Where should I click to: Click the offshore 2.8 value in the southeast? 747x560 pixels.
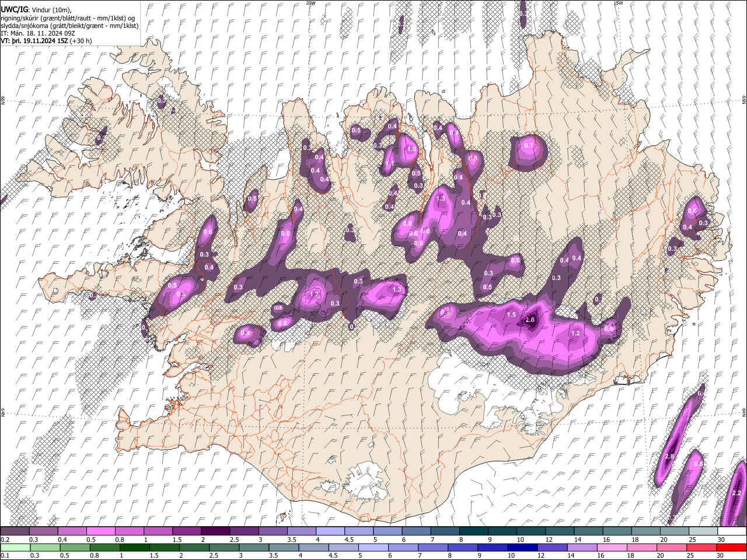click(x=669, y=456)
